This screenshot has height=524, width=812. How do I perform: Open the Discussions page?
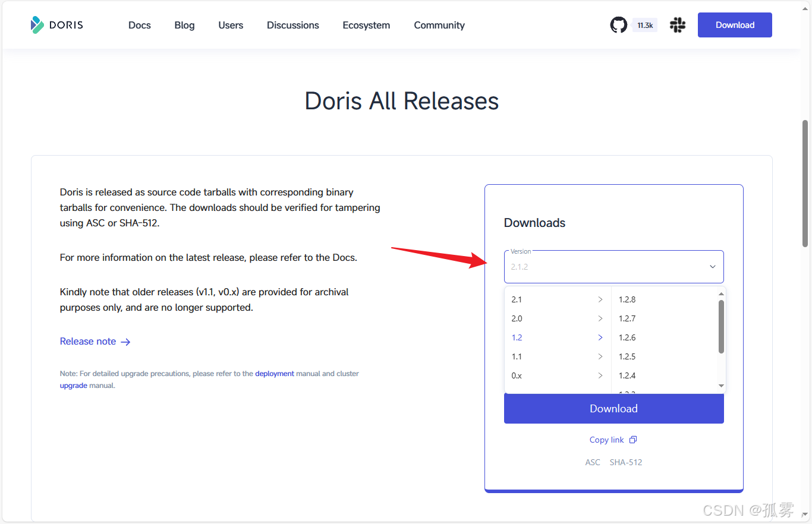coord(293,25)
